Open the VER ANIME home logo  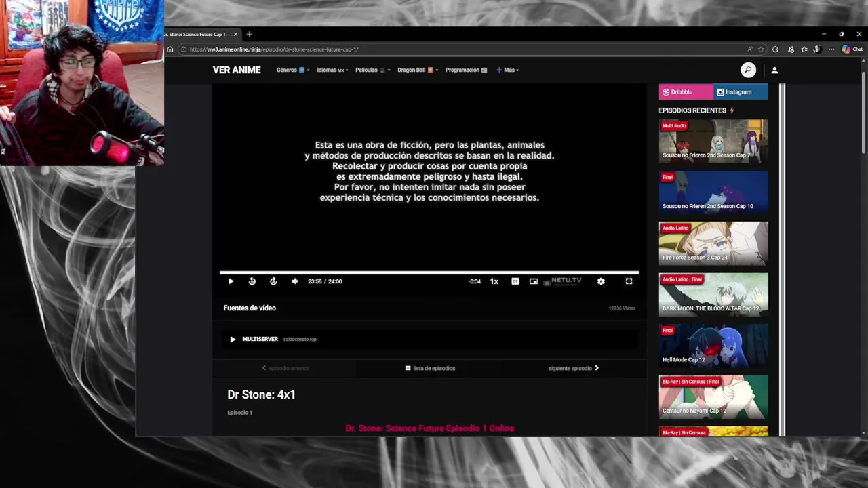coord(237,70)
